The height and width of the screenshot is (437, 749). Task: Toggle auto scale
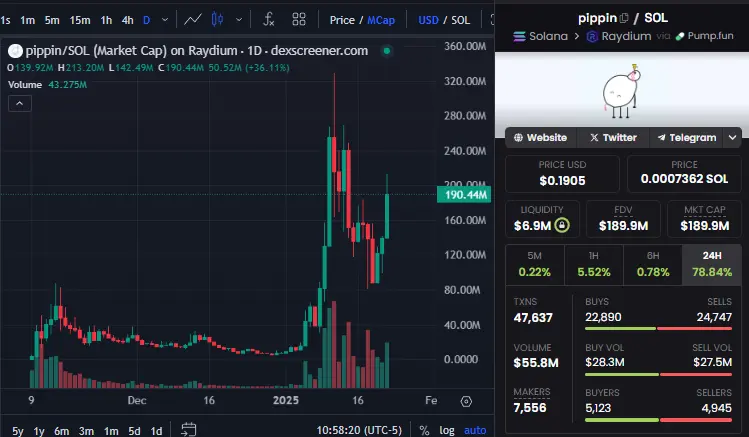tap(475, 430)
